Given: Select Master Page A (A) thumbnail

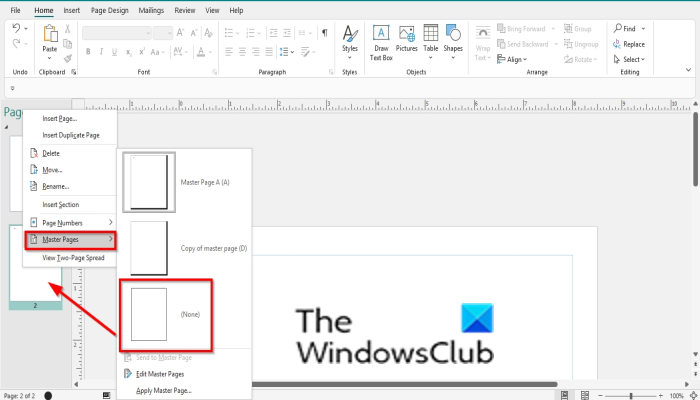Looking at the screenshot, I should (x=149, y=182).
